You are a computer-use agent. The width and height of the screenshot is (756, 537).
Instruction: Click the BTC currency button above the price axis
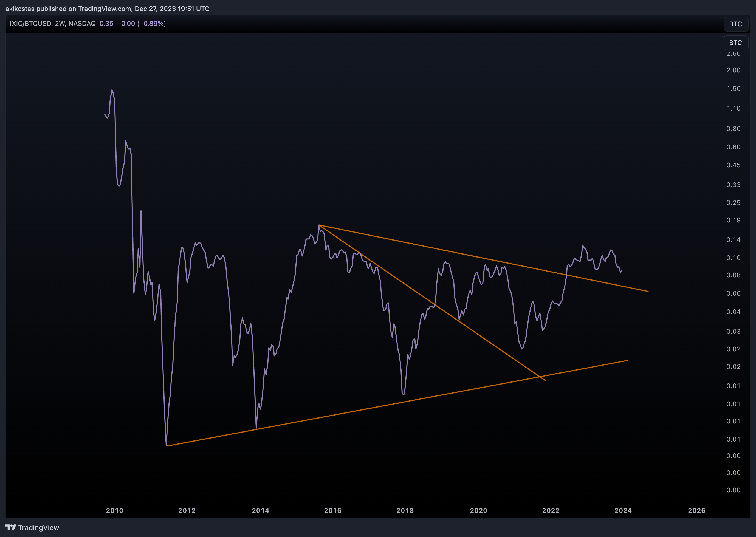[736, 43]
